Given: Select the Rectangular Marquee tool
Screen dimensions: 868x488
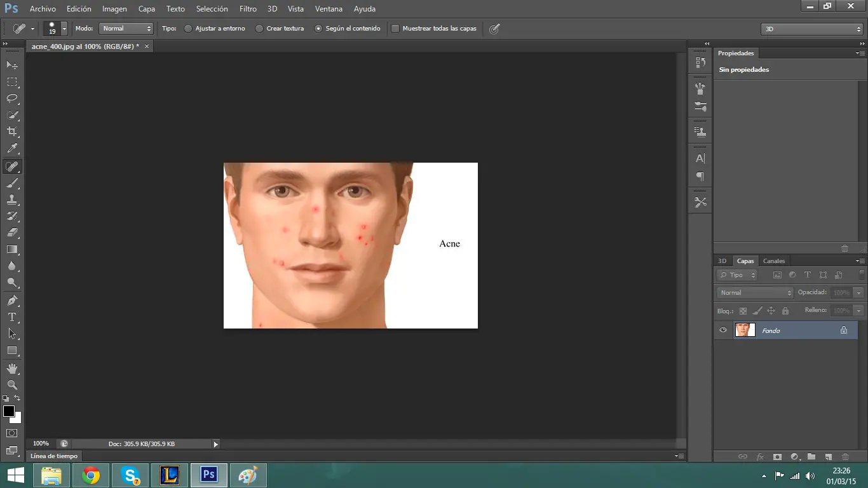Looking at the screenshot, I should click(12, 82).
